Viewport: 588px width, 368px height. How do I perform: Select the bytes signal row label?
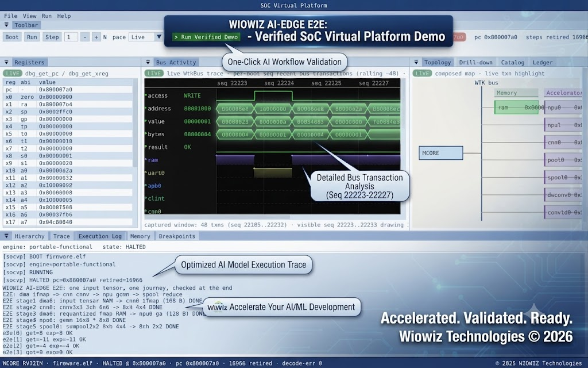156,134
